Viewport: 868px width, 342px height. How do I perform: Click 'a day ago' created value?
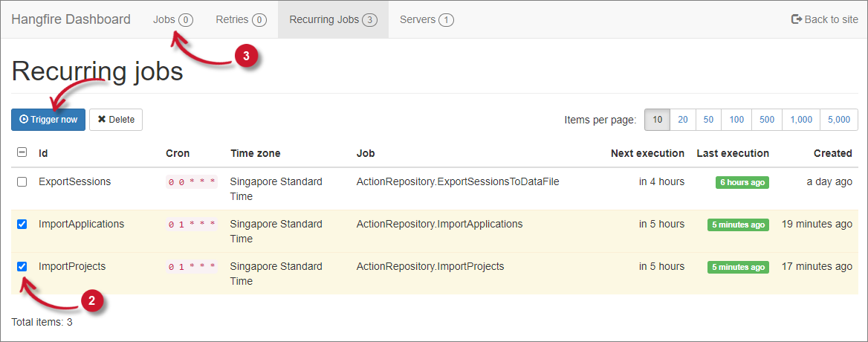pos(829,181)
